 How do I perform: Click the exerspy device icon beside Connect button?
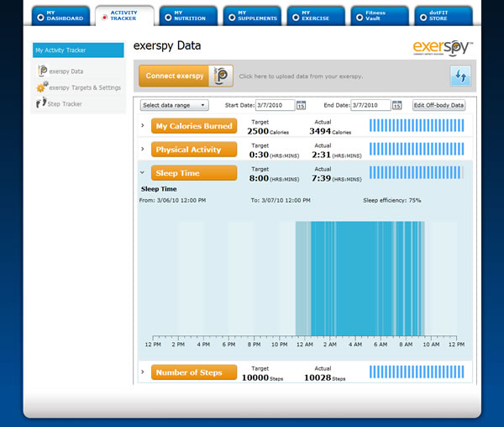221,76
